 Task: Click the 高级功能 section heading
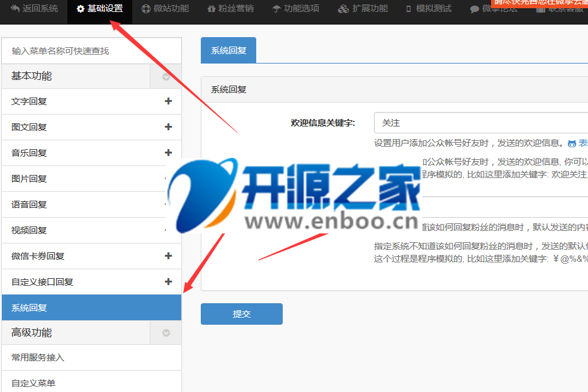pos(31,332)
